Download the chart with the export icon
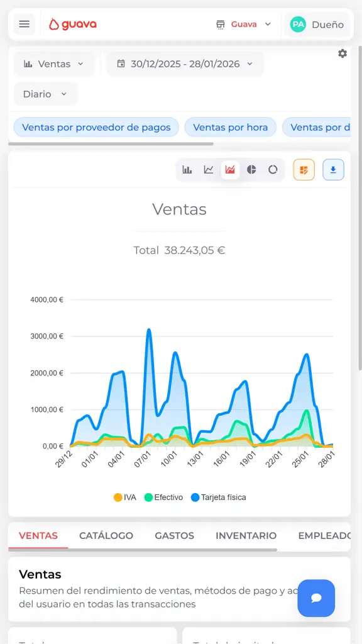 (x=333, y=169)
